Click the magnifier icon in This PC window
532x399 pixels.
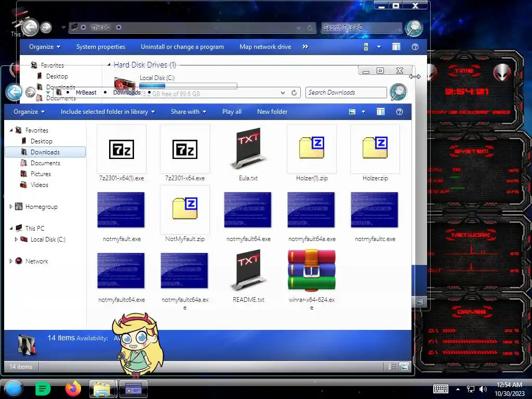(x=414, y=28)
